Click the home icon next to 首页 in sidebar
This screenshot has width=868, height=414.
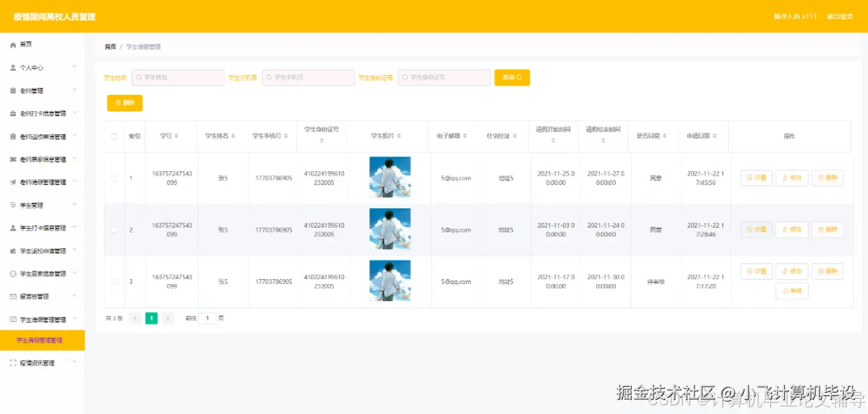pyautogui.click(x=13, y=44)
